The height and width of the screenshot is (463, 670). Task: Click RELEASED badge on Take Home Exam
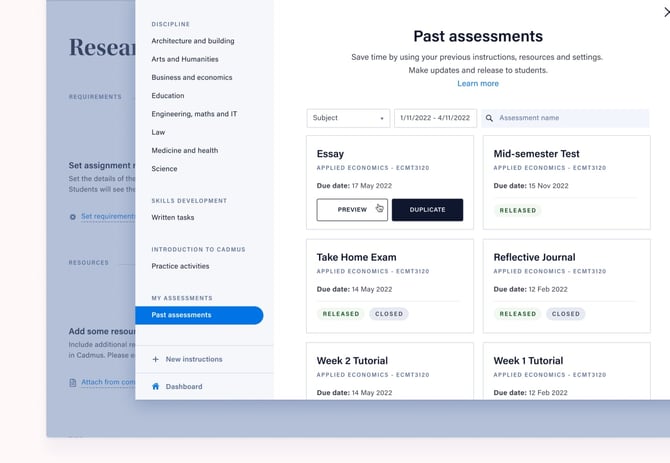[x=341, y=314]
